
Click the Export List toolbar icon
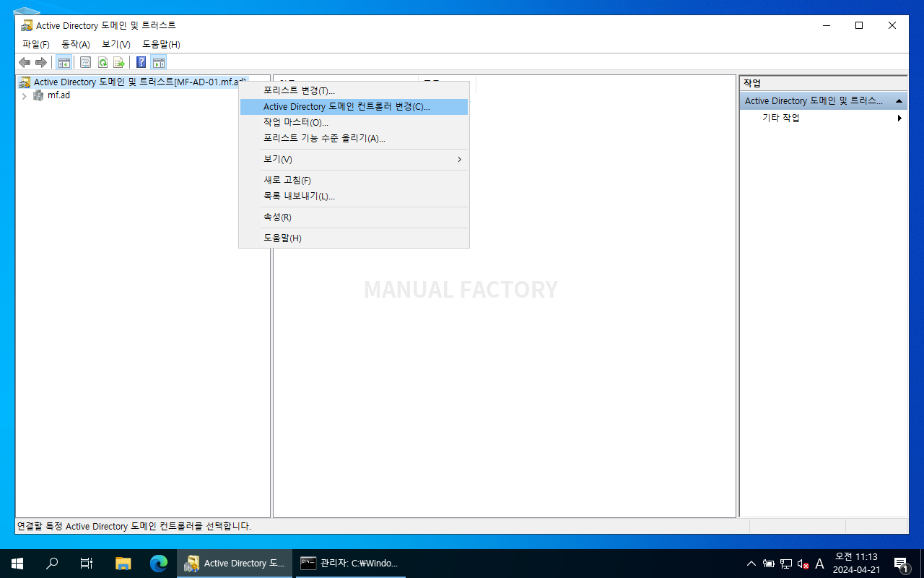pos(120,62)
